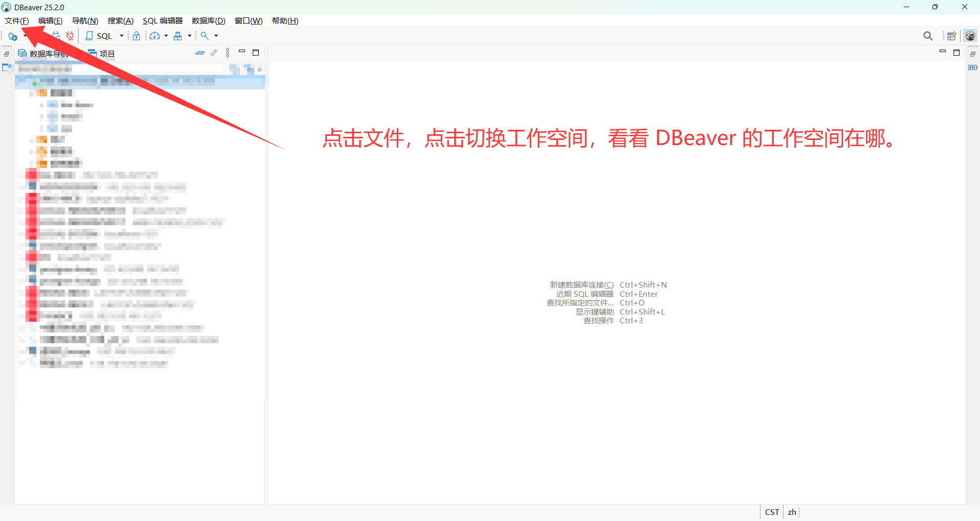The height and width of the screenshot is (521, 980).
Task: Click the 新建数据库连接(C) link
Action: [x=581, y=285]
